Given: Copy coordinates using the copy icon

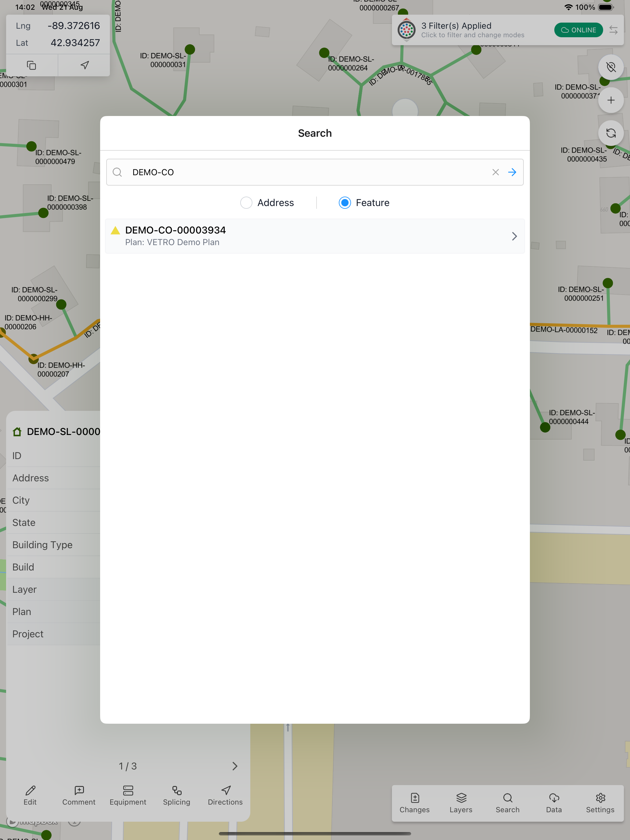Looking at the screenshot, I should 31,65.
